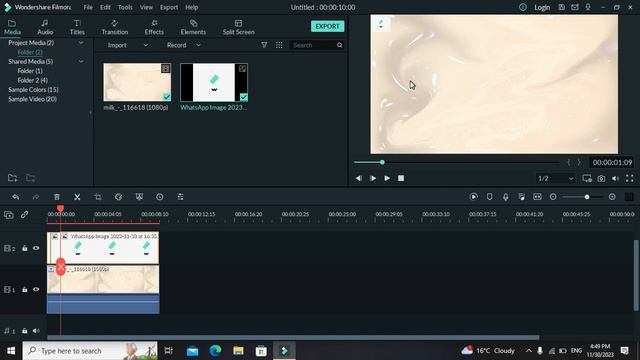The width and height of the screenshot is (640, 360).
Task: Click the timeline zoom in icon
Action: click(x=612, y=197)
